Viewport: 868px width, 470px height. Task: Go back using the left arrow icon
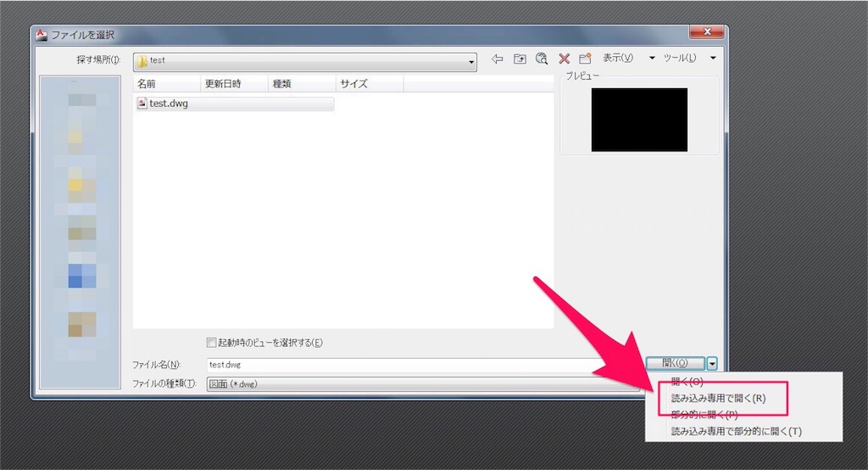(x=497, y=59)
